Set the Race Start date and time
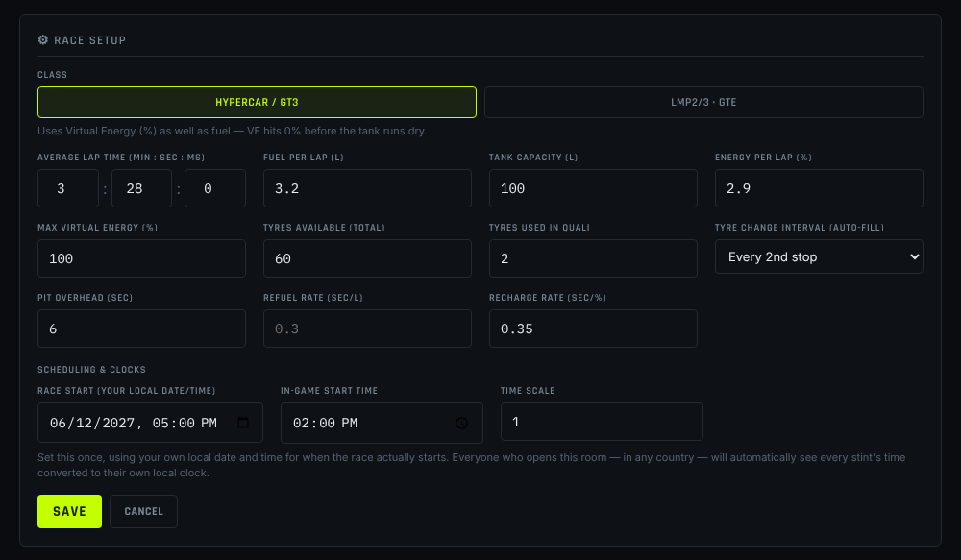Image resolution: width=961 pixels, height=560 pixels. click(x=150, y=423)
